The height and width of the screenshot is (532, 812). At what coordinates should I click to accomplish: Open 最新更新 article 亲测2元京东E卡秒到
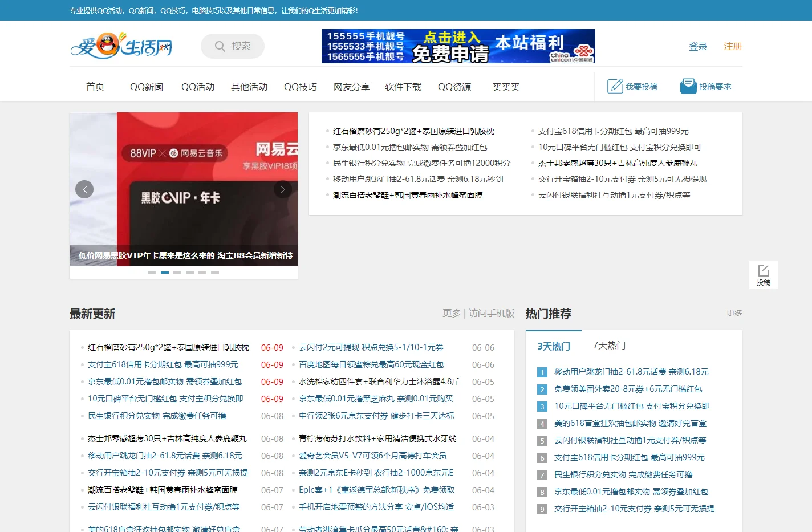(376, 473)
